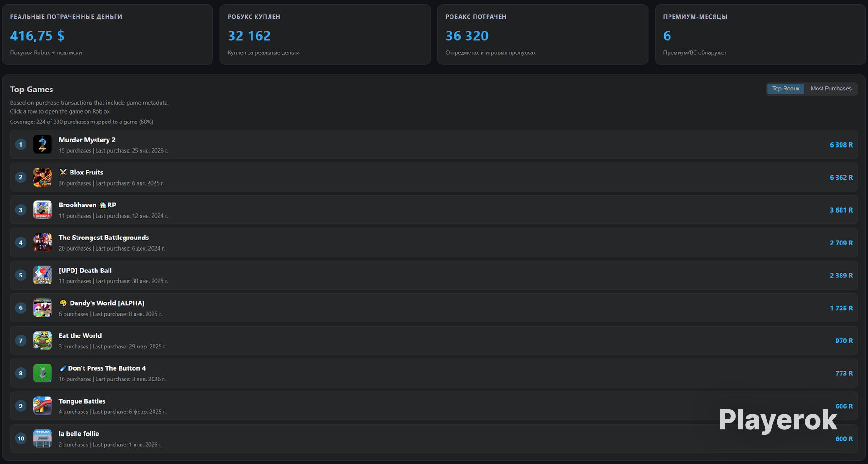Switch to the Most Purchases tab
Image resolution: width=868 pixels, height=464 pixels.
coord(831,89)
